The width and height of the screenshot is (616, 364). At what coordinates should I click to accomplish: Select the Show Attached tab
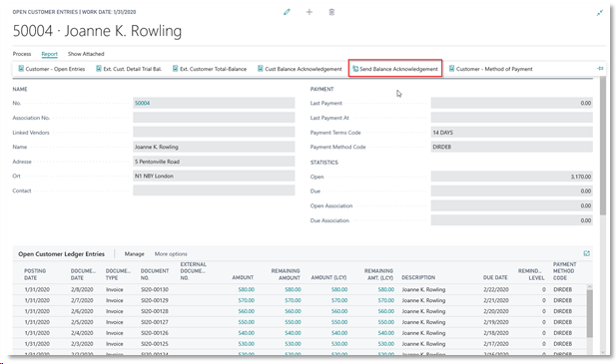pos(86,54)
